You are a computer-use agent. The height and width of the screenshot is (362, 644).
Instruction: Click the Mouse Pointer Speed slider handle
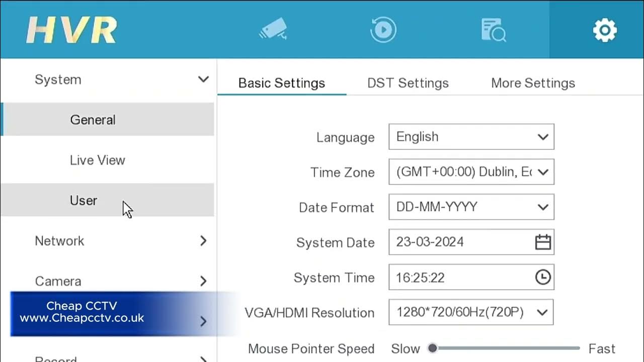pyautogui.click(x=432, y=348)
